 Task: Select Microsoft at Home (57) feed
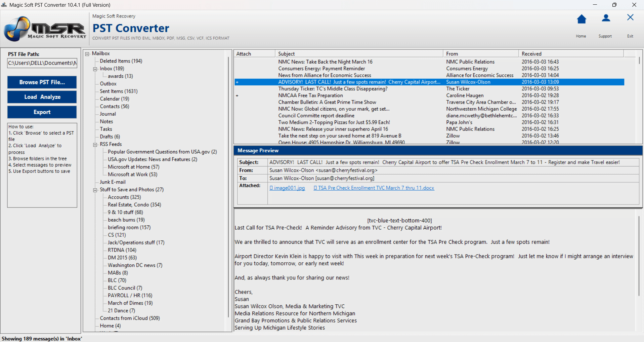(134, 167)
